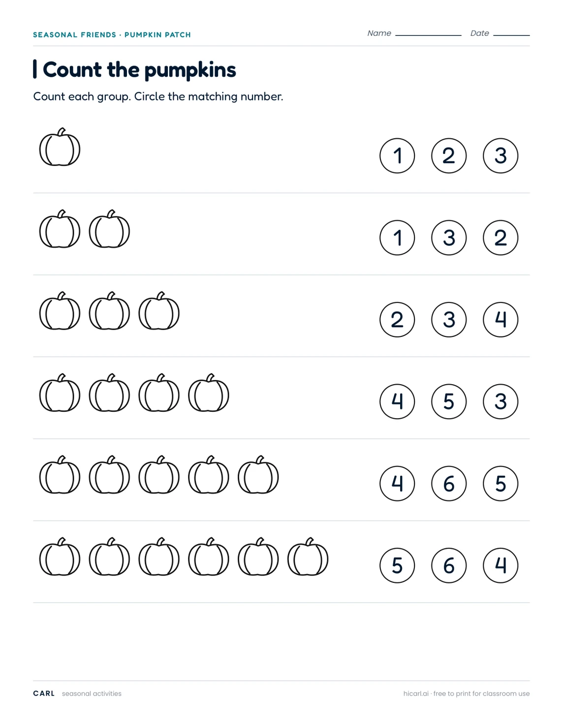Click the second pumpkin in the two-pumpkin row
Image resolution: width=563 pixels, height=728 pixels.
click(109, 229)
